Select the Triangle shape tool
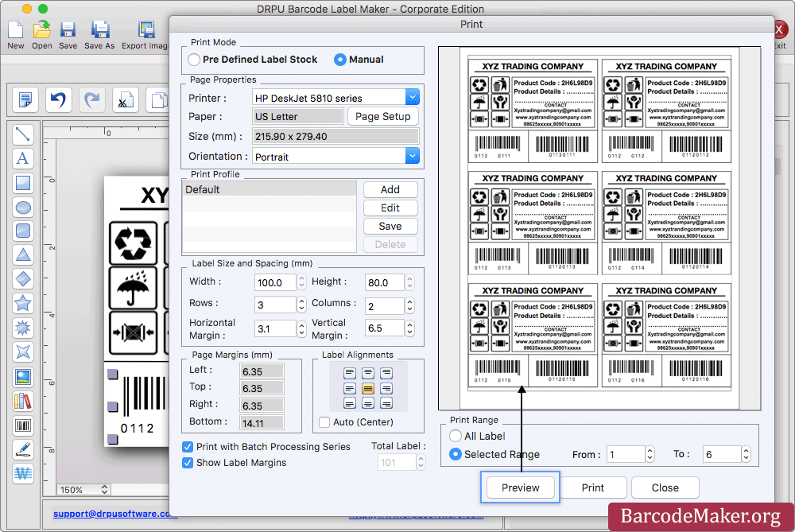795x532 pixels. click(x=23, y=254)
